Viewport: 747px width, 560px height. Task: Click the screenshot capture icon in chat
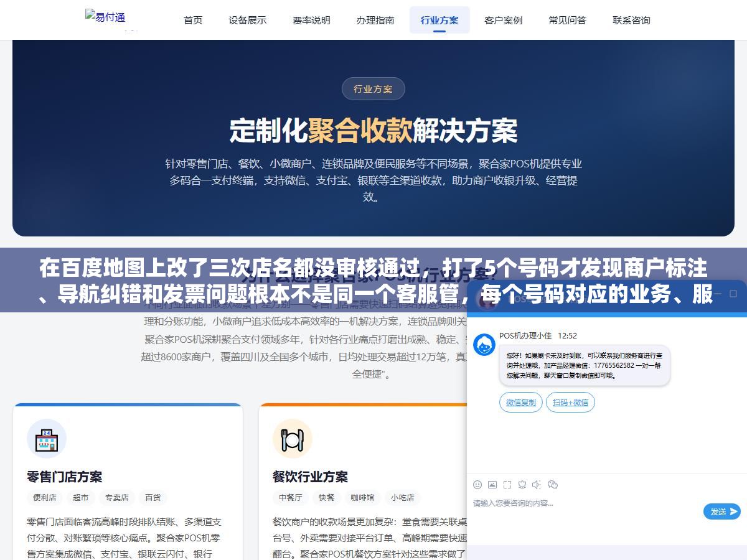(507, 484)
